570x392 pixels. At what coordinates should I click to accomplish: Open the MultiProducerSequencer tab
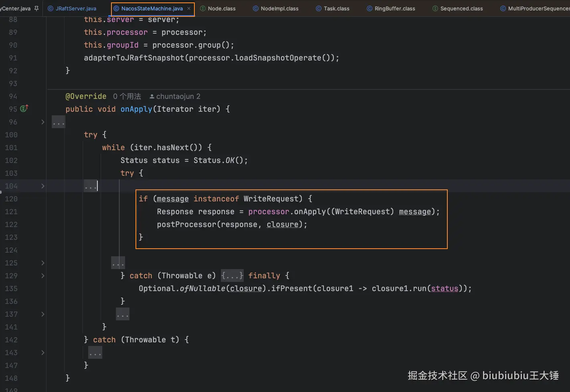[535, 8]
